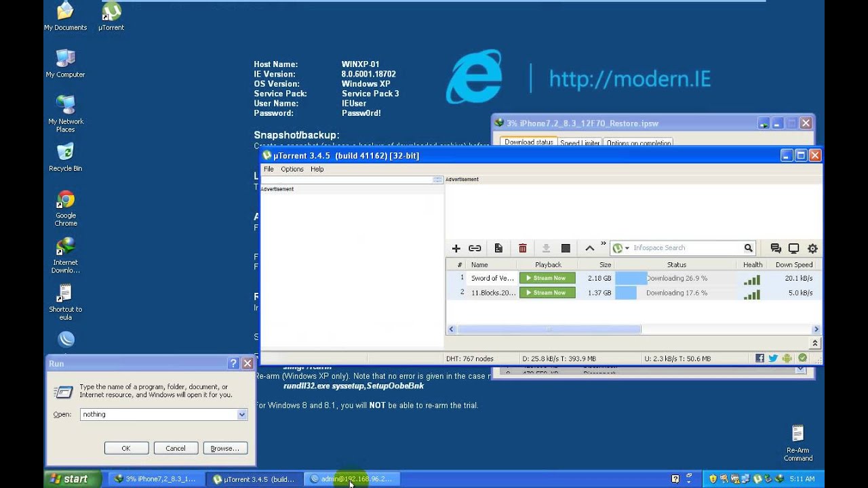Viewport: 868px width, 488px height.
Task: Collapse the uTorrent left sidebar toggle
Action: [x=437, y=180]
